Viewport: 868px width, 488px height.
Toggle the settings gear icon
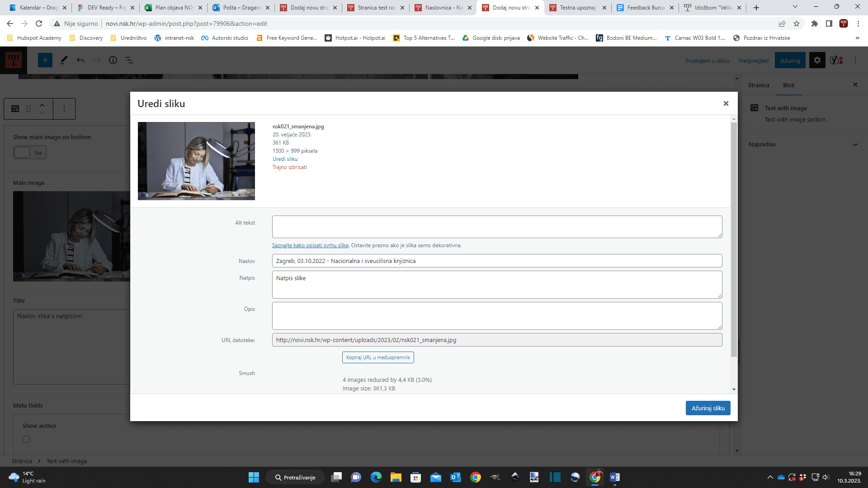(817, 60)
